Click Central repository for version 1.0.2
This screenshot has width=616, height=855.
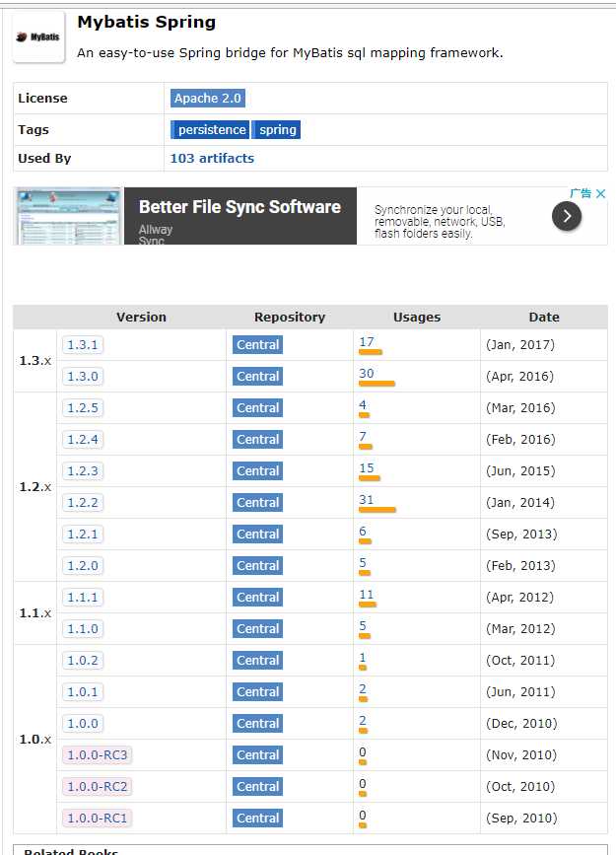pyautogui.click(x=257, y=661)
